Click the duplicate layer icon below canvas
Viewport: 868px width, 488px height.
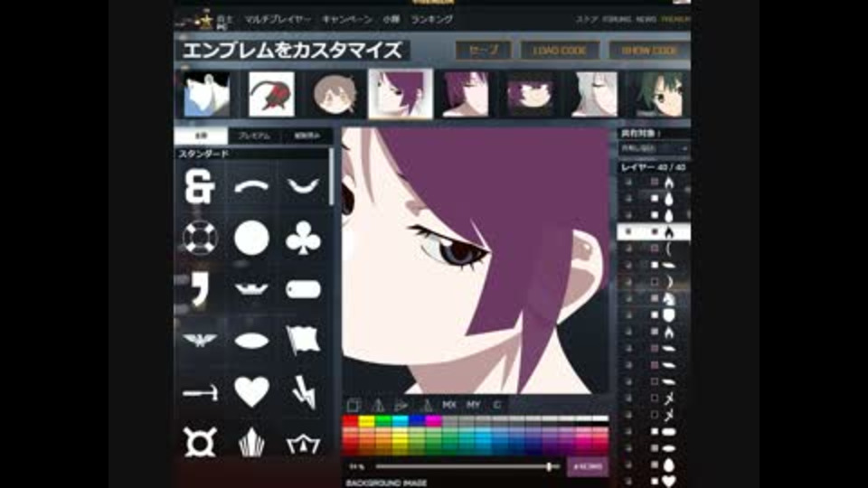point(354,405)
